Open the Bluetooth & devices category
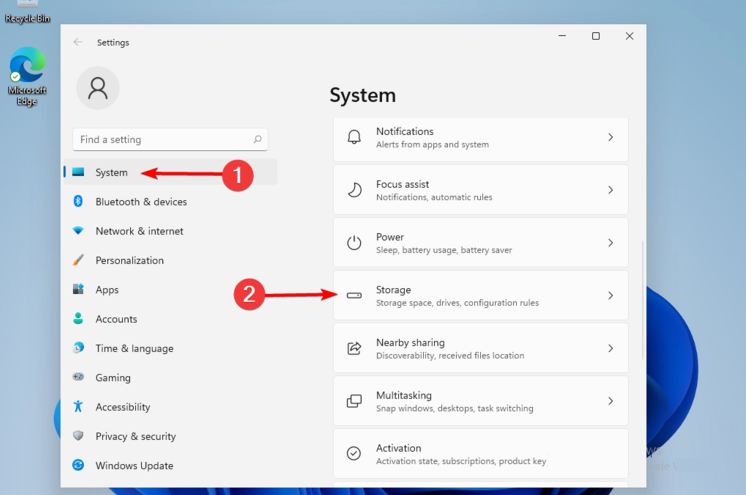Screen dimensions: 746x495 141,202
